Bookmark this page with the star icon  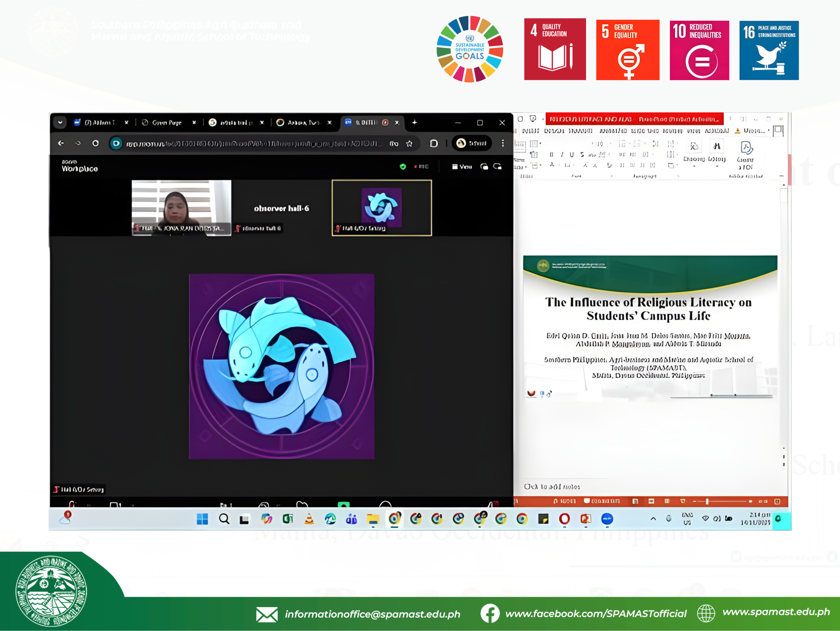[x=409, y=143]
